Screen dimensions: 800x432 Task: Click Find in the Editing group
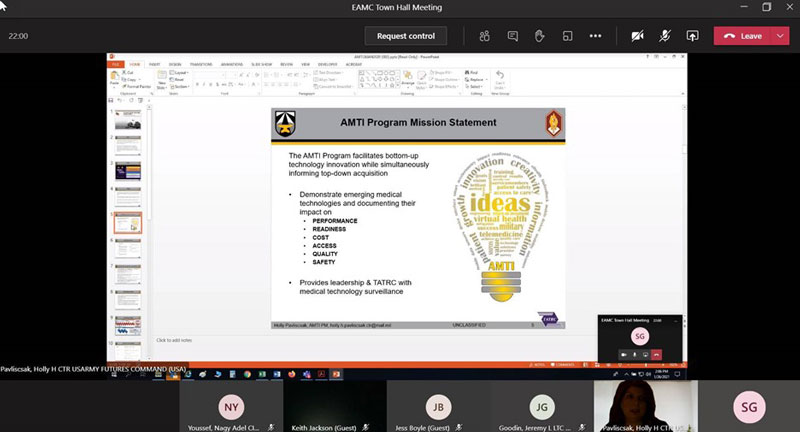tap(471, 72)
